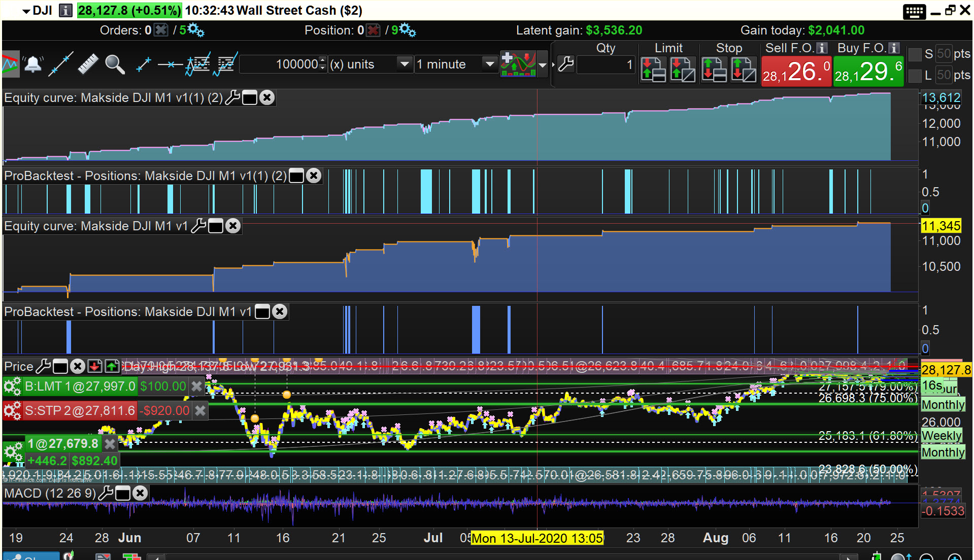
Task: Open the add indicator icon
Action: click(x=518, y=64)
